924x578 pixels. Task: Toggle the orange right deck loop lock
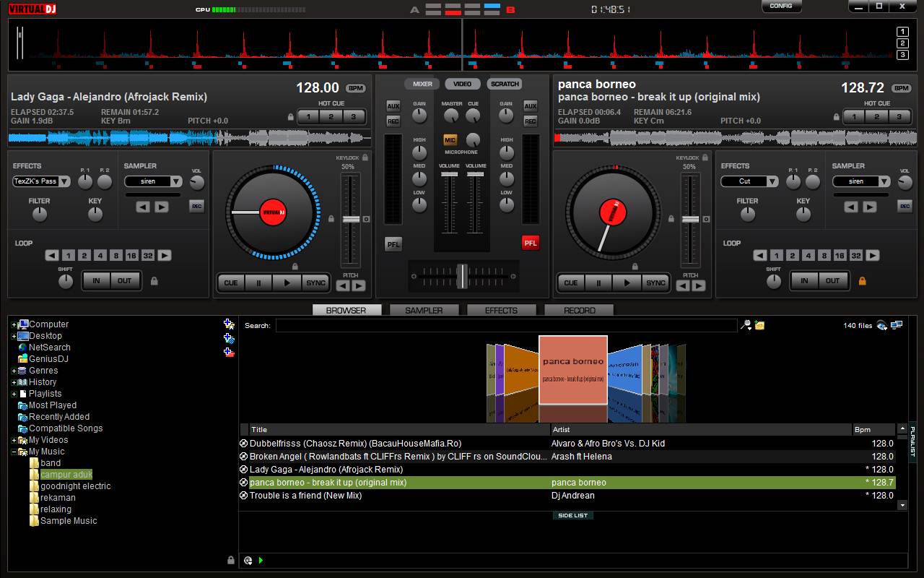point(862,280)
